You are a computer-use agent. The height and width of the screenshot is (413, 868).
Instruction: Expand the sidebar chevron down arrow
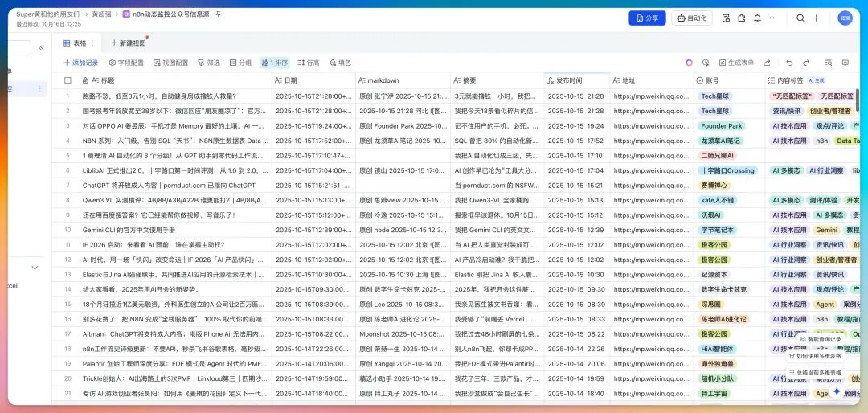[35, 268]
